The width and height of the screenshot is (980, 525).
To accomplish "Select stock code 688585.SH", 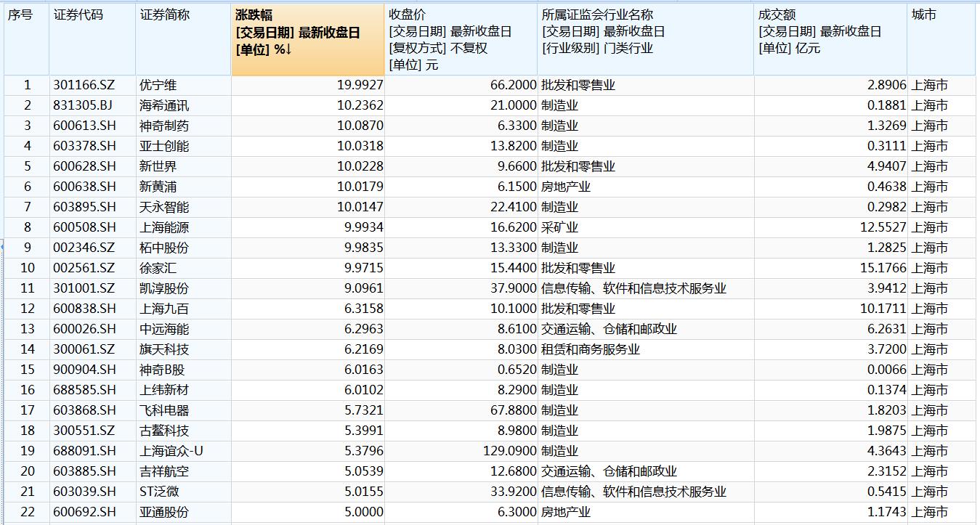I will click(84, 390).
